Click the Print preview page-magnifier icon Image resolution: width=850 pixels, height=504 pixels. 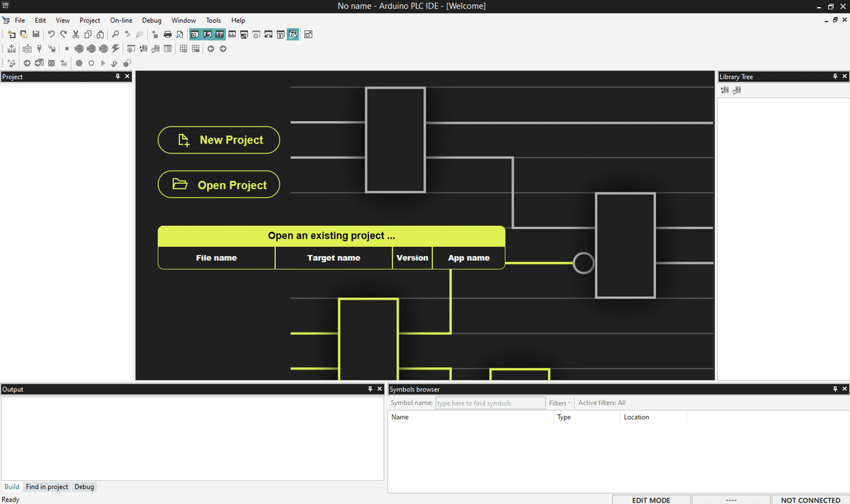pos(179,34)
